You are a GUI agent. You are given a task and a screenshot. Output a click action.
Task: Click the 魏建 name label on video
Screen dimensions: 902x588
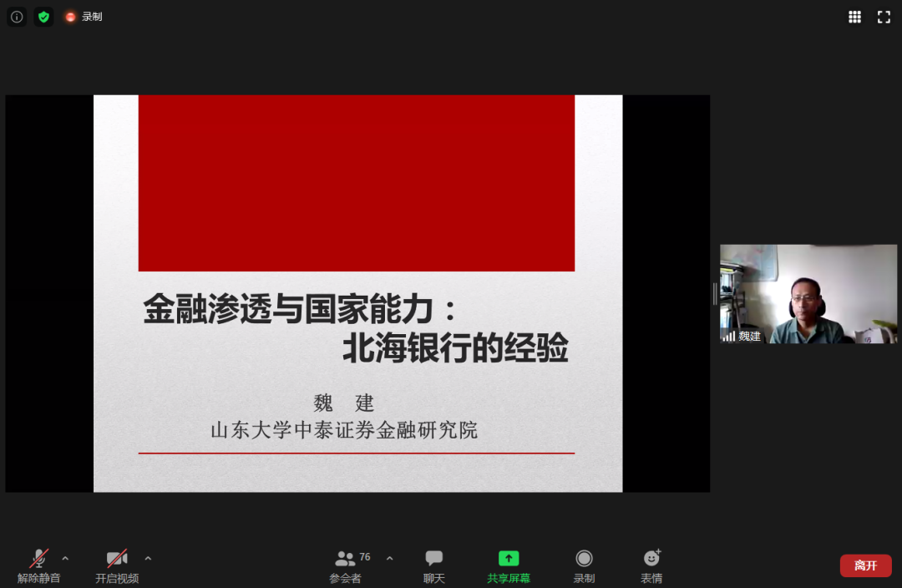pyautogui.click(x=749, y=337)
